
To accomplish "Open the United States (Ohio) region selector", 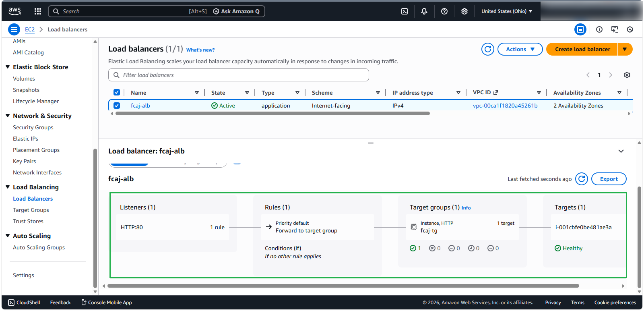I will 507,11.
